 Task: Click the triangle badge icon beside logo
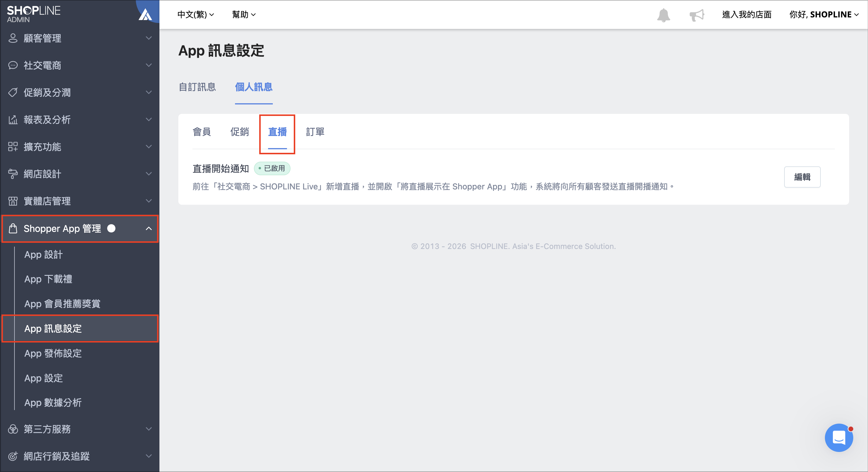146,14
